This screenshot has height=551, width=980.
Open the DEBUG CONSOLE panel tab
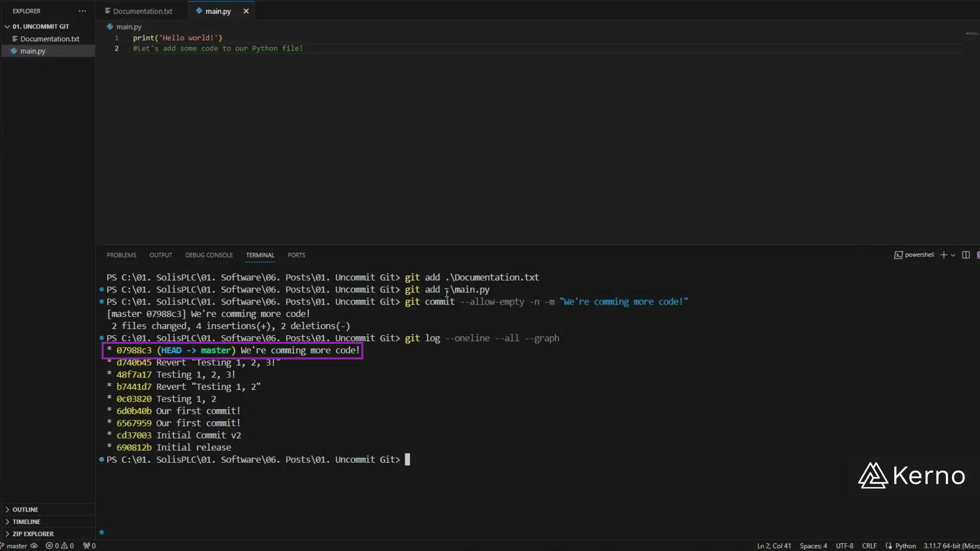[x=209, y=255]
